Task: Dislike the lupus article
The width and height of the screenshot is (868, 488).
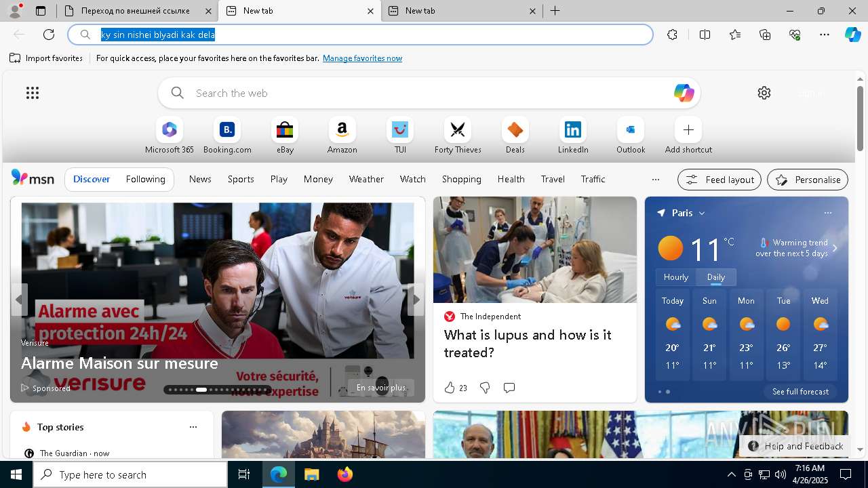Action: (485, 388)
